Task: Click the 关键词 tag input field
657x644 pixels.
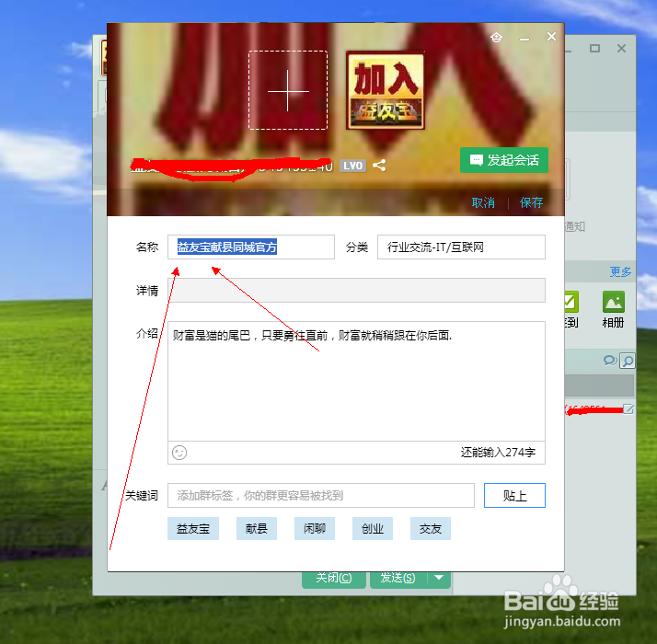Action: click(x=321, y=496)
